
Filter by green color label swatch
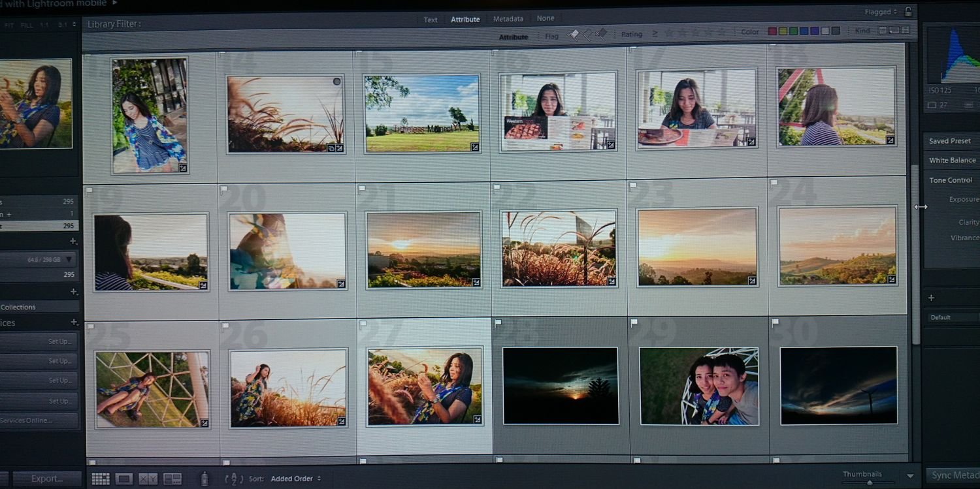point(793,31)
